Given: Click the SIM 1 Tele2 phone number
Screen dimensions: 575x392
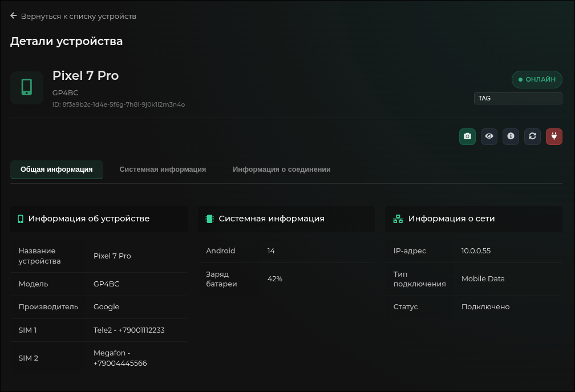Looking at the screenshot, I should pos(129,330).
